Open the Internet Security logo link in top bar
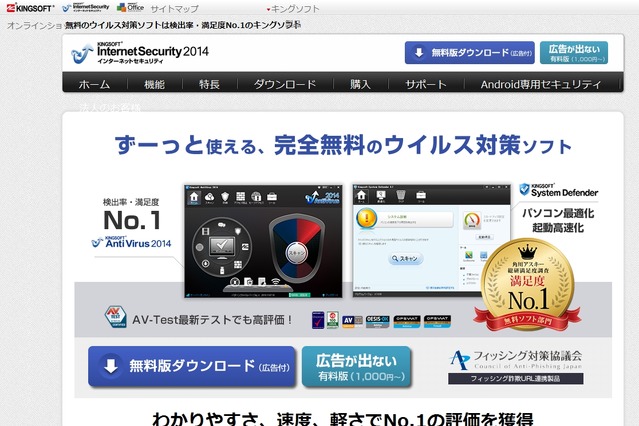Image resolution: width=639 pixels, height=426 pixels. tap(86, 7)
